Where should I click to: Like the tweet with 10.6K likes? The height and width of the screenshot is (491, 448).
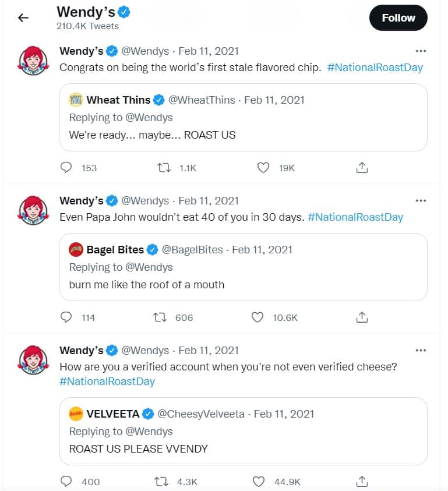click(x=257, y=317)
